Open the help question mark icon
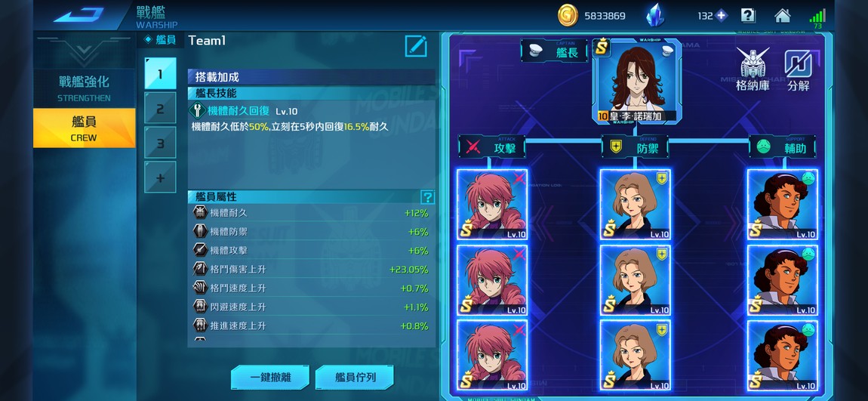 (748, 16)
